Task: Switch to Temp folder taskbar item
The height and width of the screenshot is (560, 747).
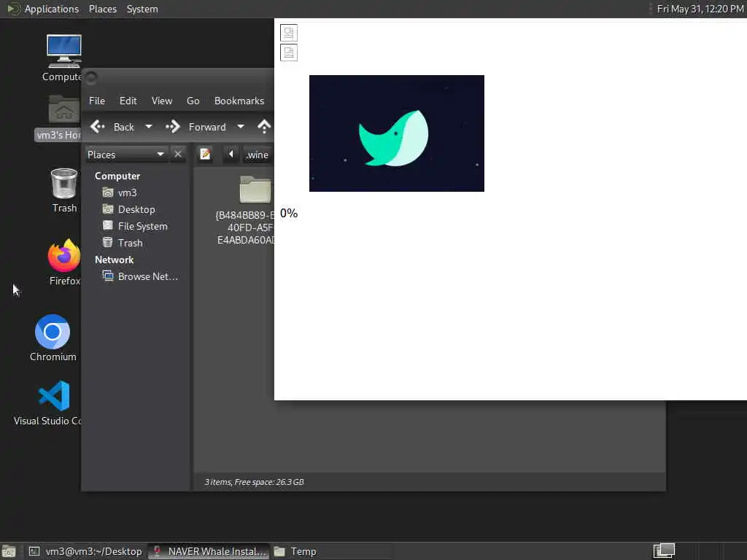Action: coord(295,551)
